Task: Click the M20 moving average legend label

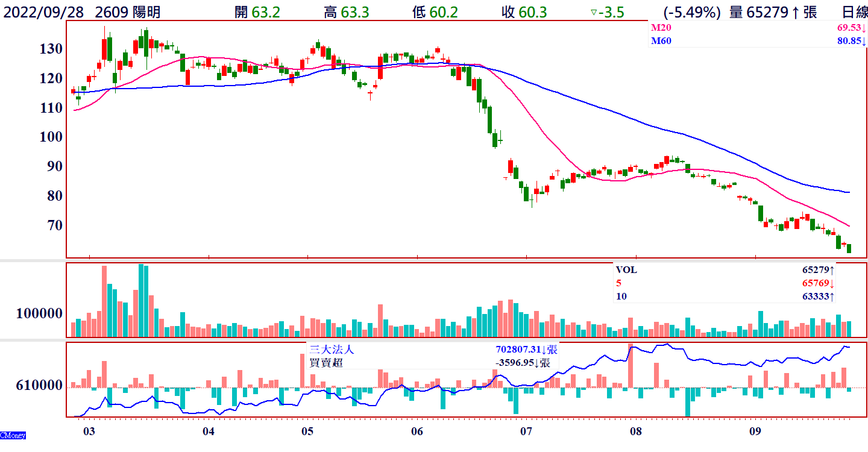Action: point(661,28)
